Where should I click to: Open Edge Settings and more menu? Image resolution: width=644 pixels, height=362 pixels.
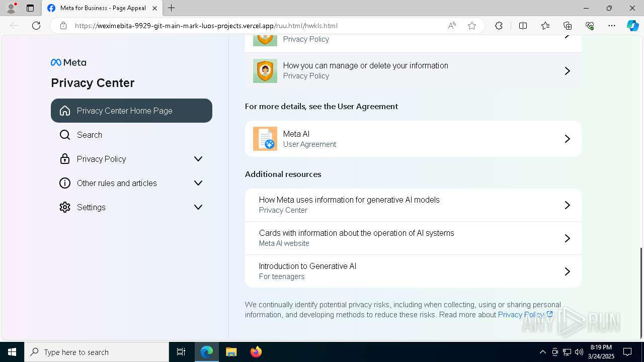(x=612, y=26)
